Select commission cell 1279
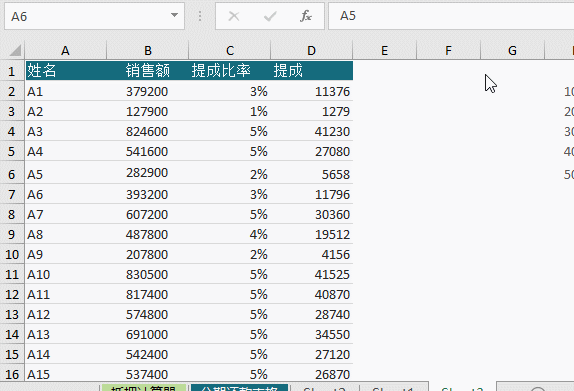 coord(312,111)
